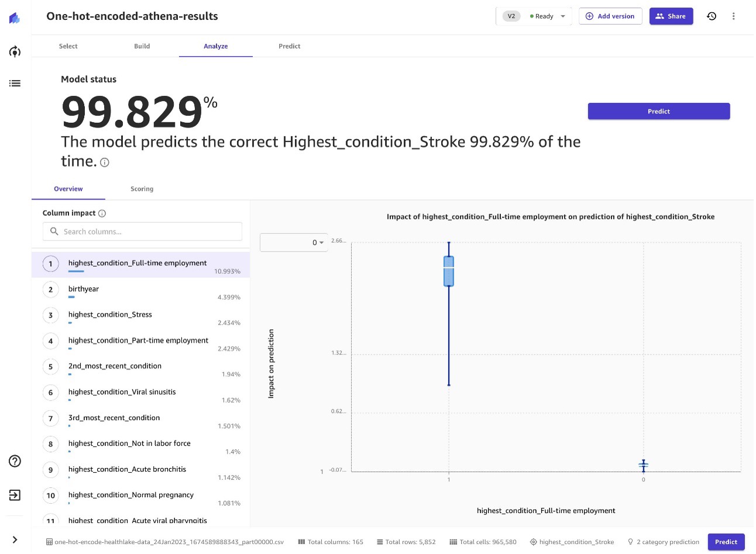756x554 pixels.
Task: Click the info icon after model accuracy text
Action: click(105, 163)
